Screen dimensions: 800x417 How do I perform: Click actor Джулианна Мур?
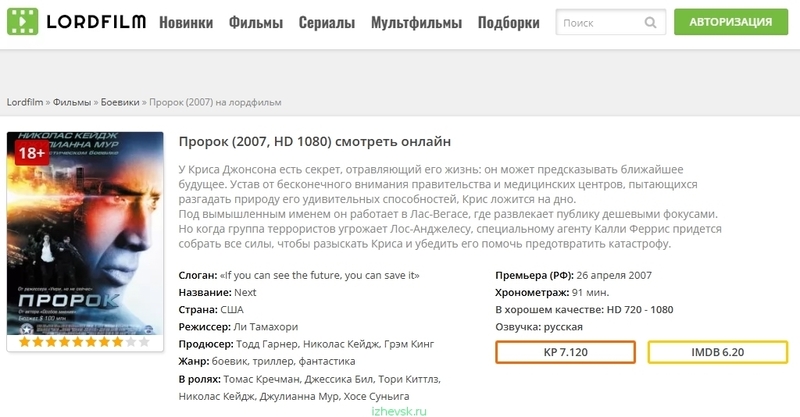tap(298, 396)
